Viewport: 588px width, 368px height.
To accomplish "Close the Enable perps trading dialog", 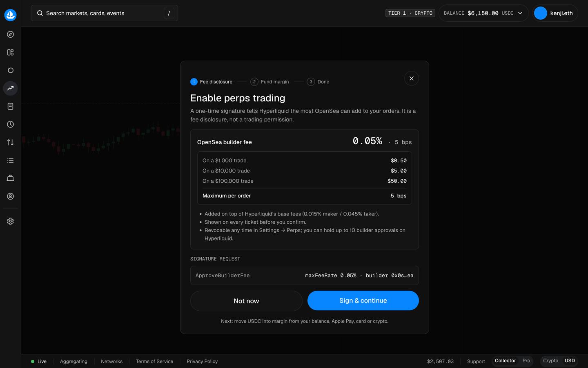I will click(412, 79).
